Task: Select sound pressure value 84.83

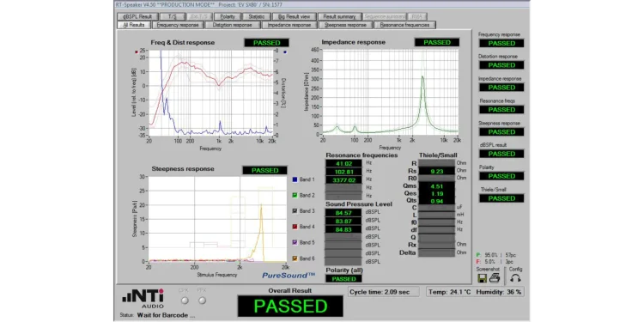Action: [x=343, y=229]
